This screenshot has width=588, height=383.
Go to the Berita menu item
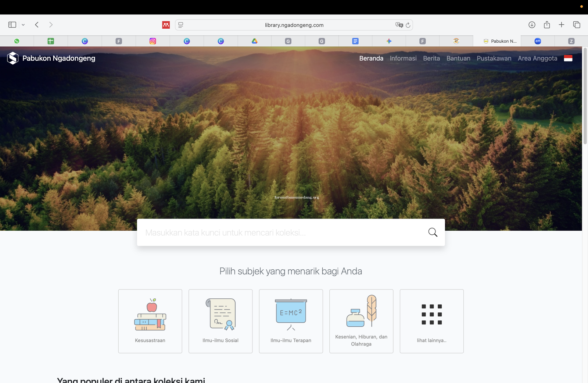click(431, 58)
